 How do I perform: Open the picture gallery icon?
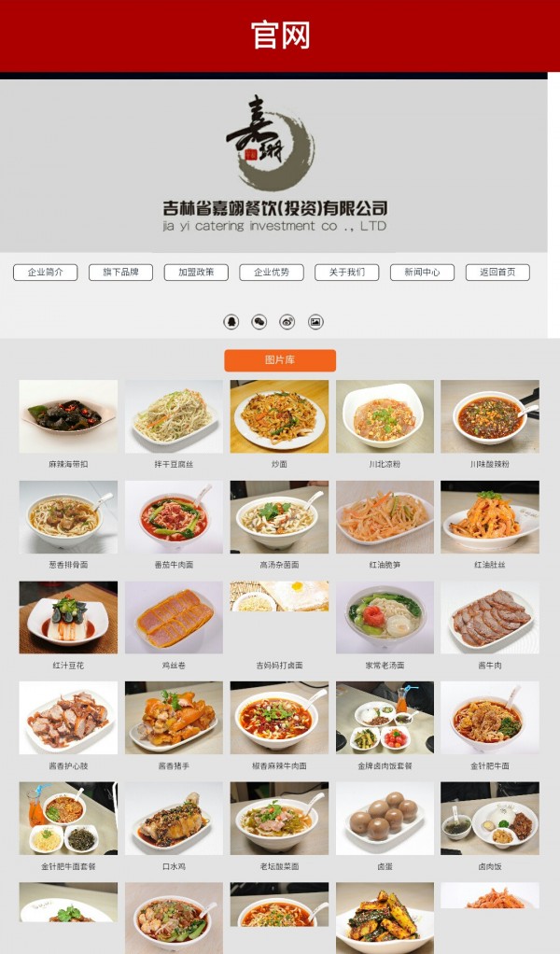coord(315,321)
